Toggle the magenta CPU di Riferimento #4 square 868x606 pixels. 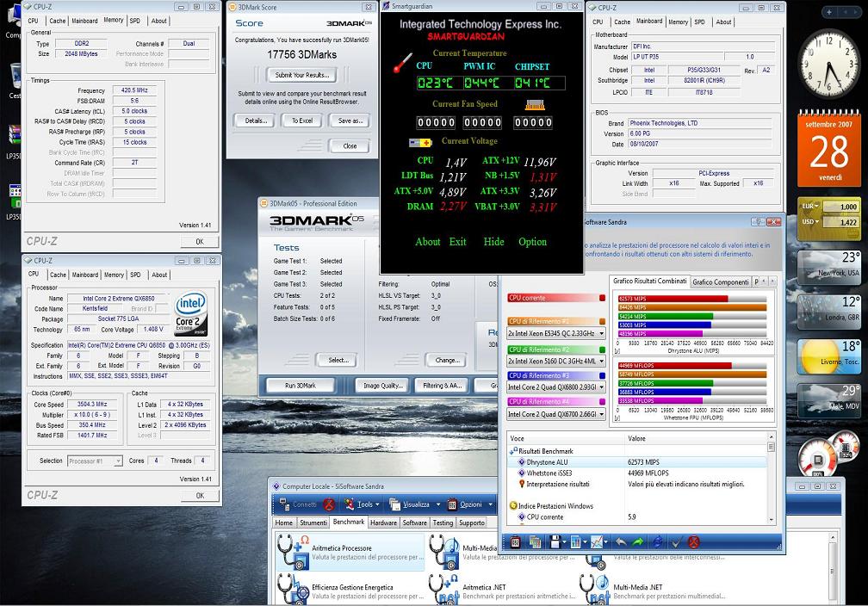(x=602, y=402)
